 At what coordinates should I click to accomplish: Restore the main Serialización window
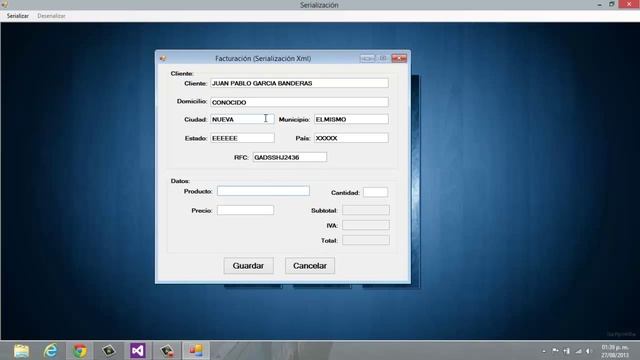point(611,4)
